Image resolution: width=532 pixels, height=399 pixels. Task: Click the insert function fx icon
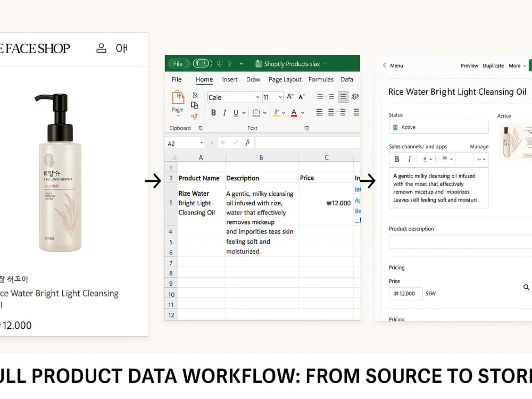[x=247, y=143]
